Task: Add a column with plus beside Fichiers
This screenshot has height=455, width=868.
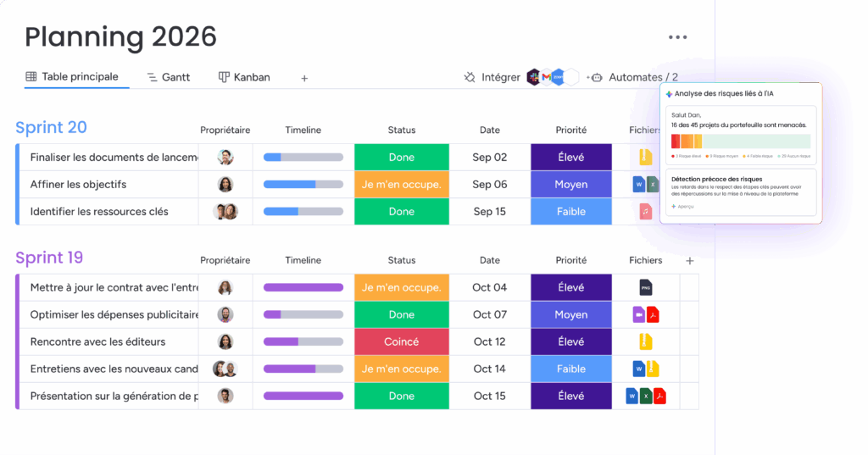Action: coord(690,261)
